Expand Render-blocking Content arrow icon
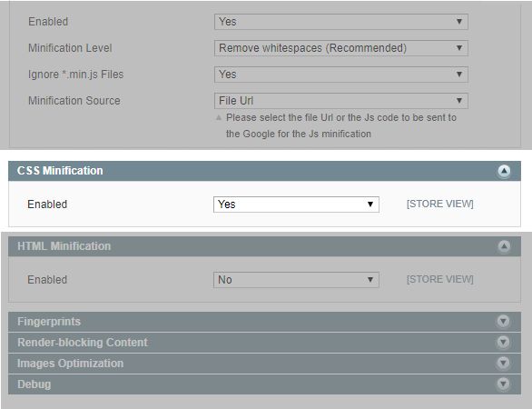The width and height of the screenshot is (532, 409). [x=503, y=342]
